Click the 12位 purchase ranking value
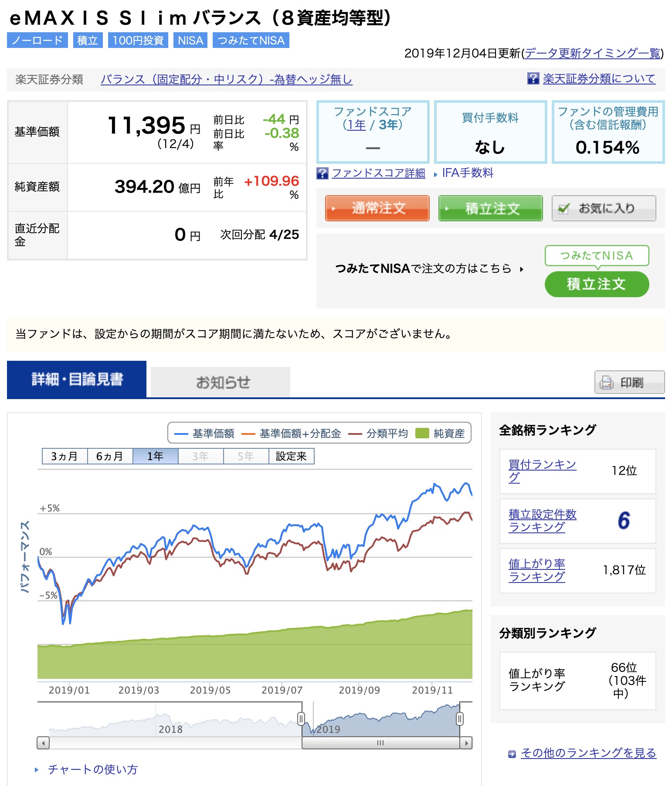672x786 pixels. [624, 471]
